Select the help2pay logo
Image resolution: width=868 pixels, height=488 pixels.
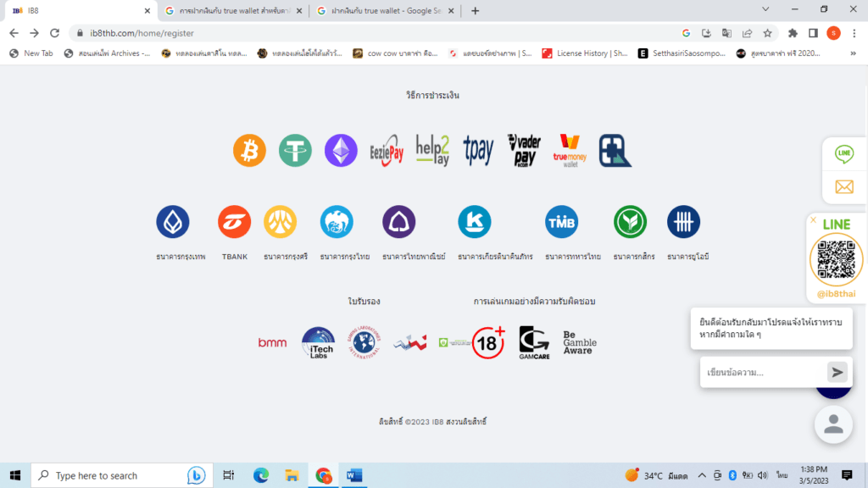[x=432, y=151]
